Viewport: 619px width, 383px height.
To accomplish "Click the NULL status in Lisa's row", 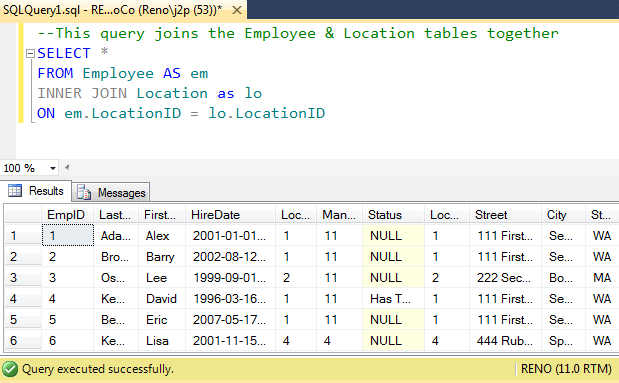I will (x=394, y=340).
